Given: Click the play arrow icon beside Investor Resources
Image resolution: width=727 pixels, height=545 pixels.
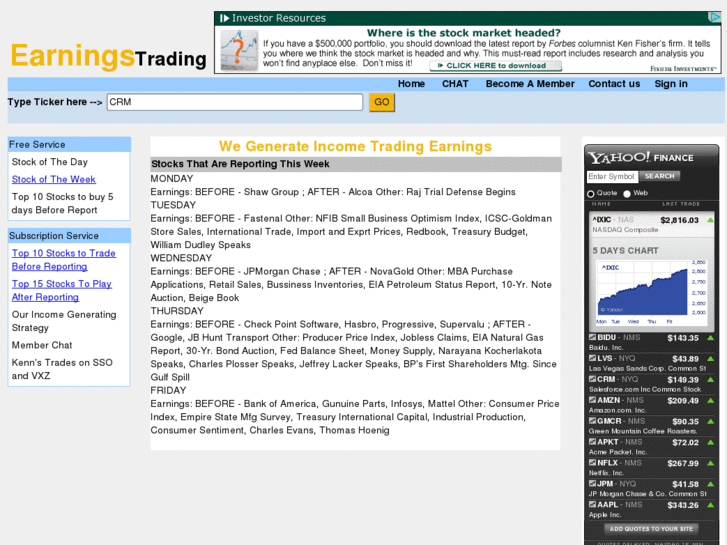Looking at the screenshot, I should pos(224,18).
